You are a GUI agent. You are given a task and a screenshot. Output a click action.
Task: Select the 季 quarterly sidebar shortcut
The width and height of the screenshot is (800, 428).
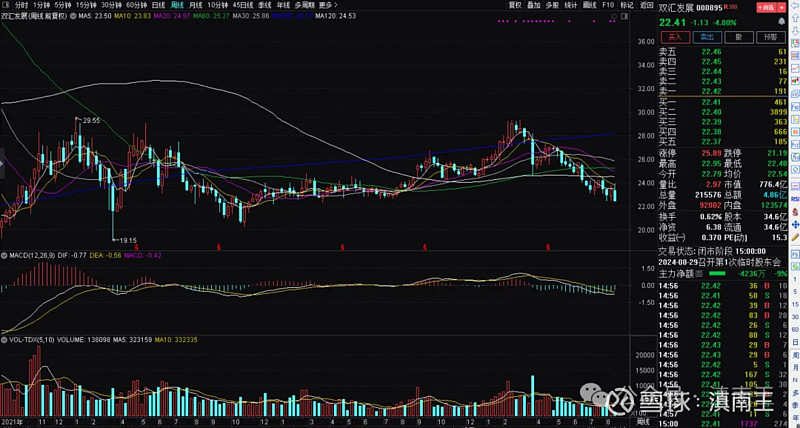[x=794, y=405]
